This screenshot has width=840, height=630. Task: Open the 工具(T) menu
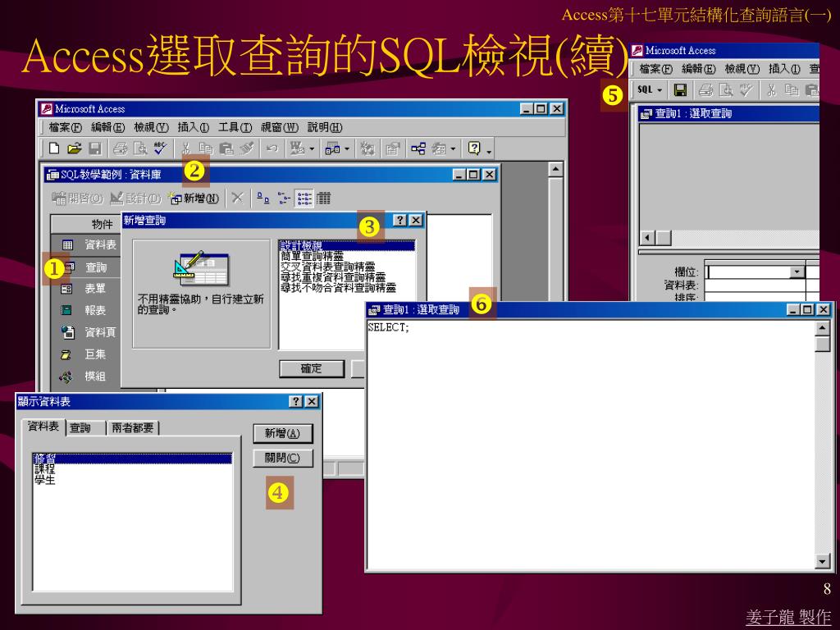[235, 127]
